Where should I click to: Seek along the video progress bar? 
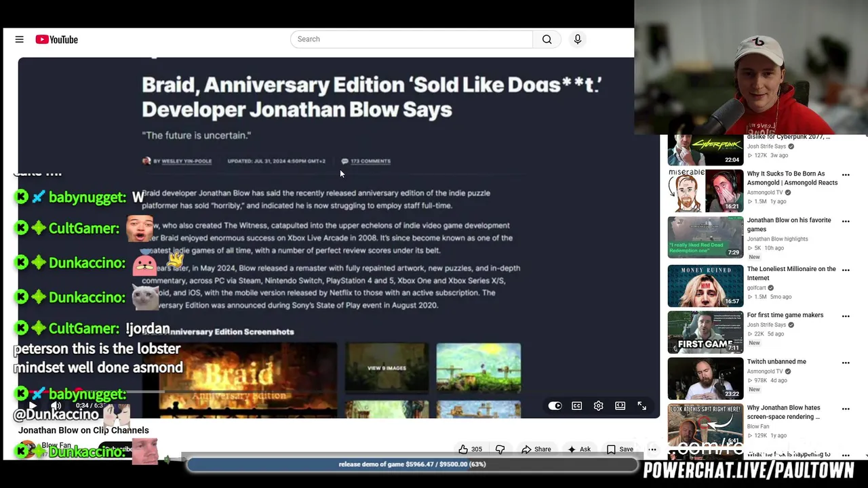338,392
